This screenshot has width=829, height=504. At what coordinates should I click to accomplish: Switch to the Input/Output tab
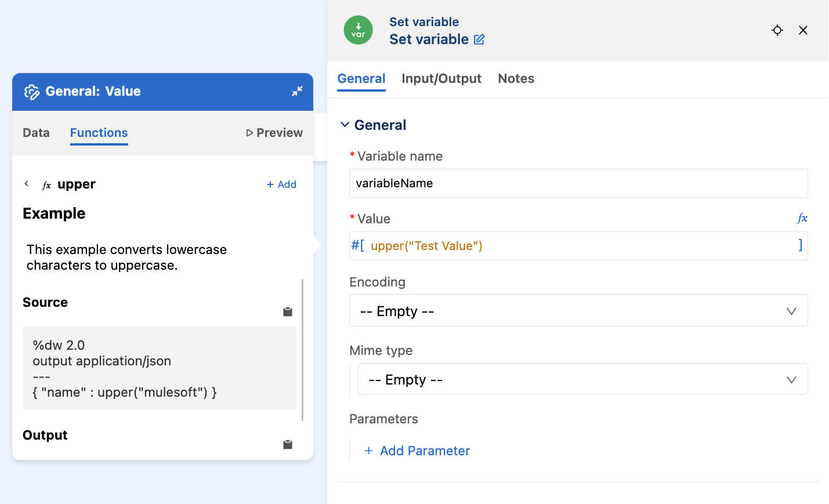tap(441, 78)
